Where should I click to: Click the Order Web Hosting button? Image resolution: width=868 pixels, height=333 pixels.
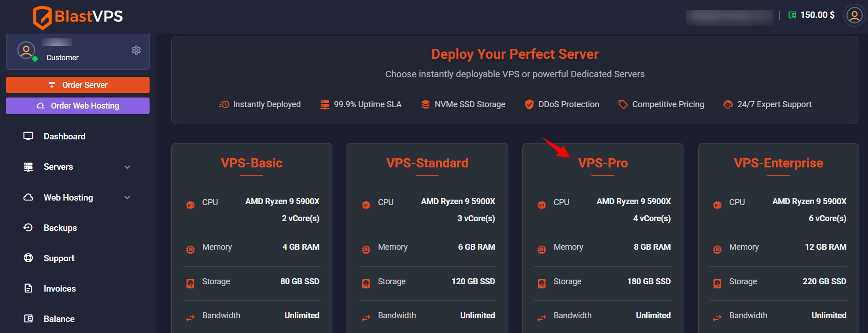(x=77, y=106)
